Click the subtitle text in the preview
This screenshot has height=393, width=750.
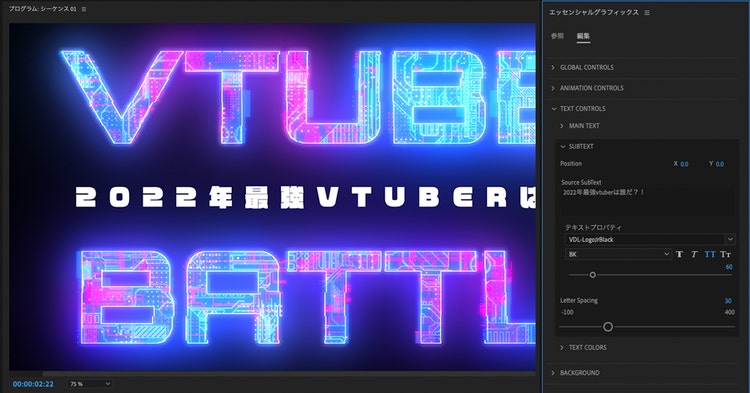coord(305,198)
